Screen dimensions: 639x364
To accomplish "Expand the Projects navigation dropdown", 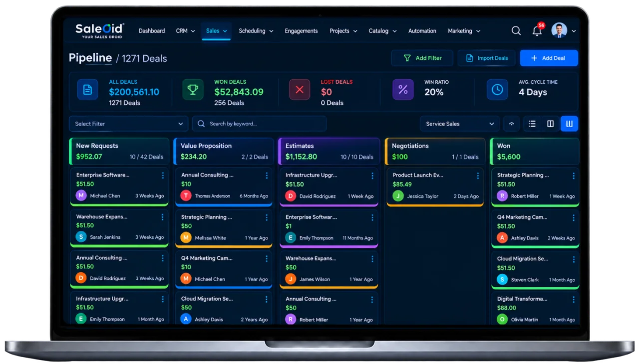I will [x=343, y=31].
